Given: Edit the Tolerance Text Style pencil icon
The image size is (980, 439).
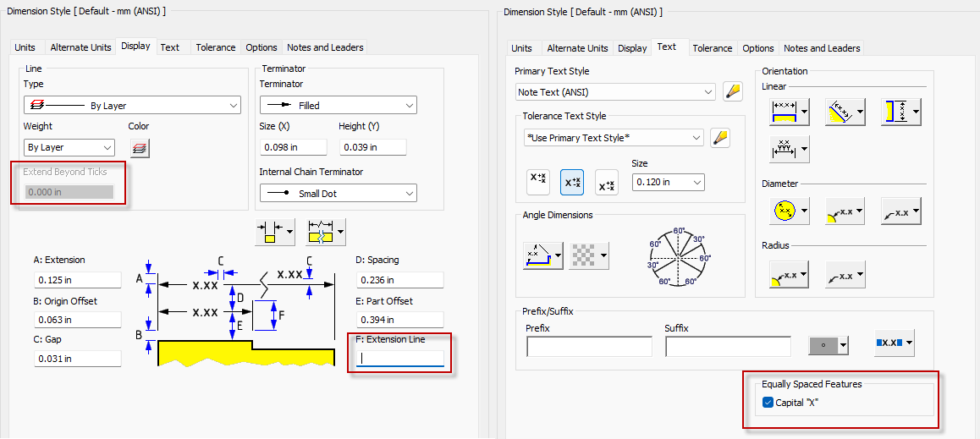Looking at the screenshot, I should click(x=720, y=138).
